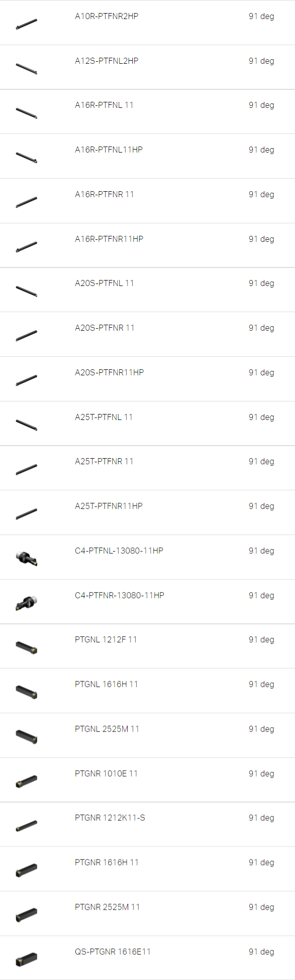Click the 91 deg value for PTGNR 1616H 11

pos(261,862)
